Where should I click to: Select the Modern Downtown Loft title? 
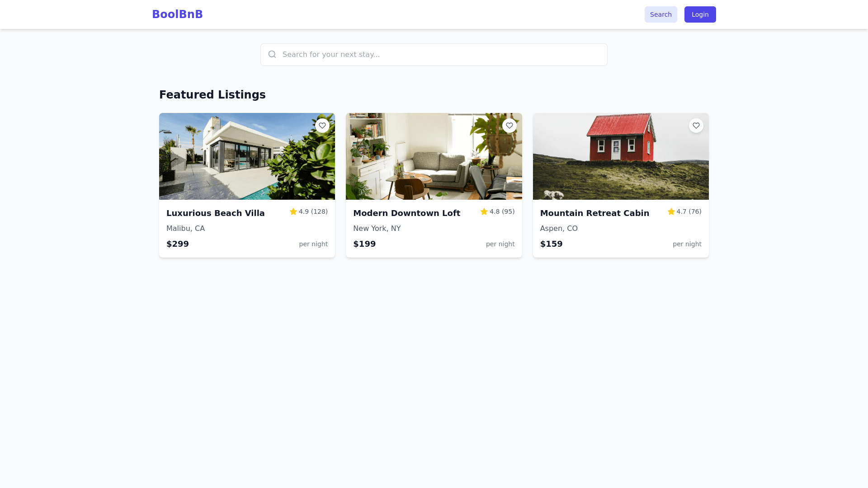406,213
